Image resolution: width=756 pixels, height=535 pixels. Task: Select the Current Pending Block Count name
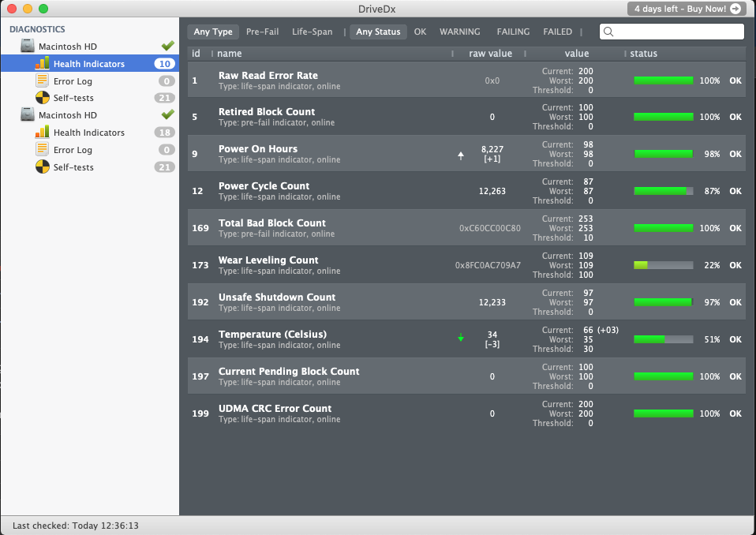click(x=289, y=371)
